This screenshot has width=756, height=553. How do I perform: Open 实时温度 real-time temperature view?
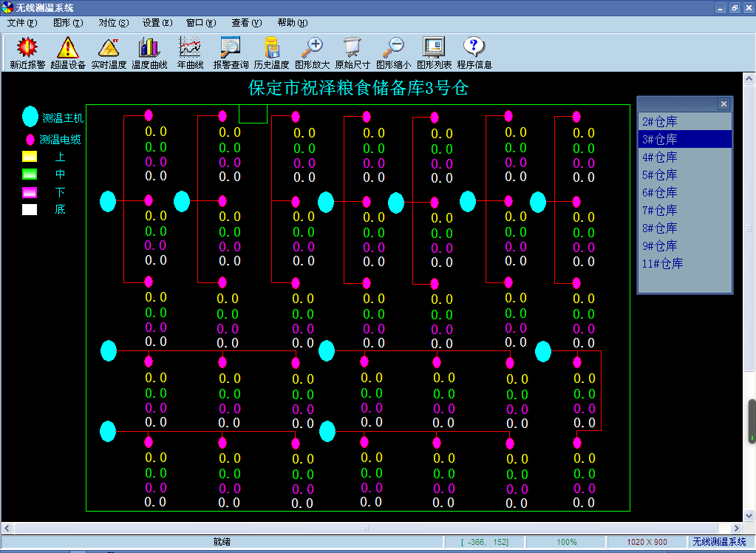pyautogui.click(x=109, y=48)
